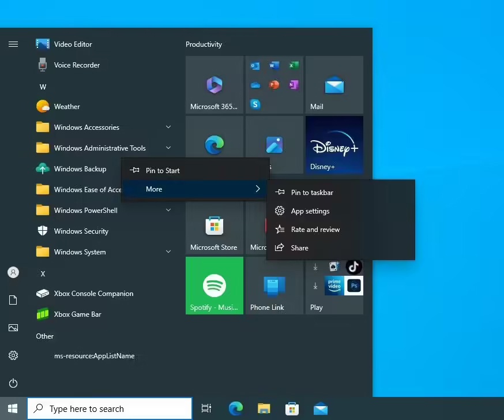Open Xbox Console Companion
This screenshot has height=420, width=504.
point(92,293)
